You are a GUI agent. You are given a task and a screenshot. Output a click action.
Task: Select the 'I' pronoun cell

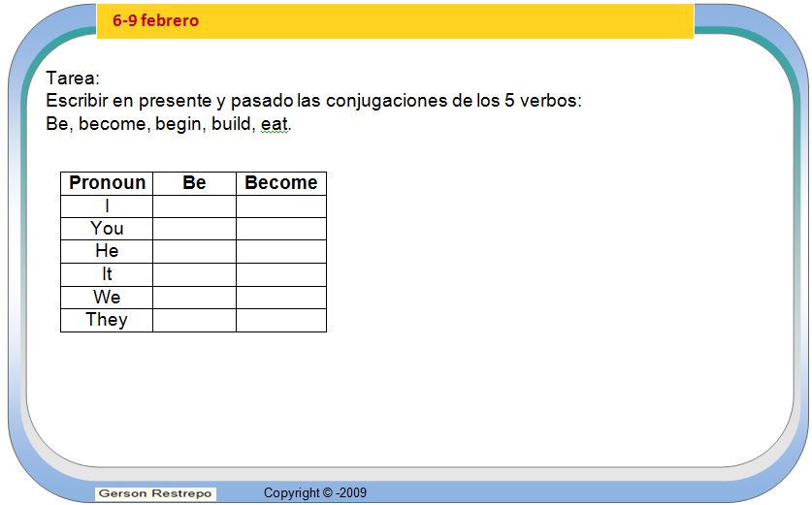point(107,205)
